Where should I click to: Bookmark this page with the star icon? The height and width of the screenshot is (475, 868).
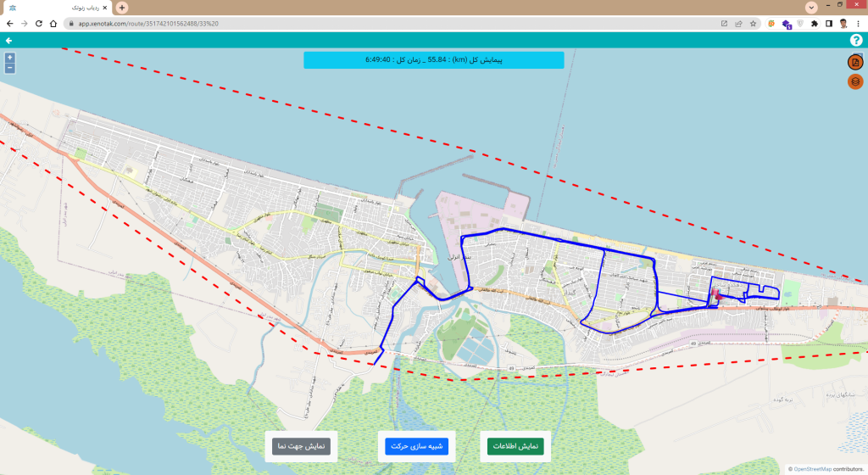tap(753, 24)
